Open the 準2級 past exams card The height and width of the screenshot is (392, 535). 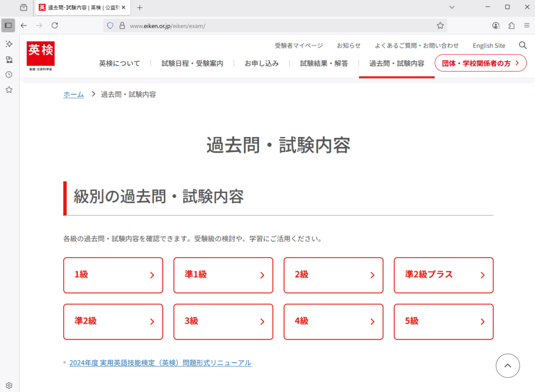coord(113,321)
